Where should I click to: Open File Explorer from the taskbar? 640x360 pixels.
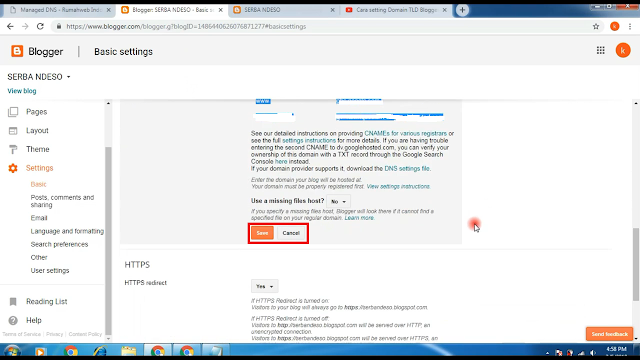pyautogui.click(x=129, y=351)
